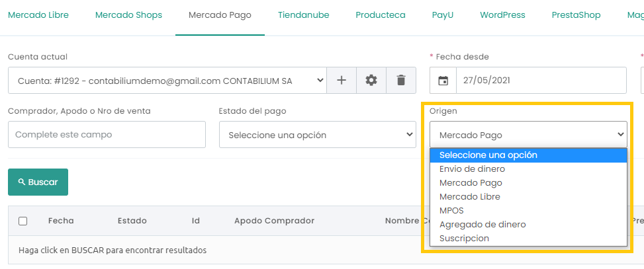Image resolution: width=644 pixels, height=269 pixels.
Task: Open the Mercado Shops tab
Action: tap(128, 15)
